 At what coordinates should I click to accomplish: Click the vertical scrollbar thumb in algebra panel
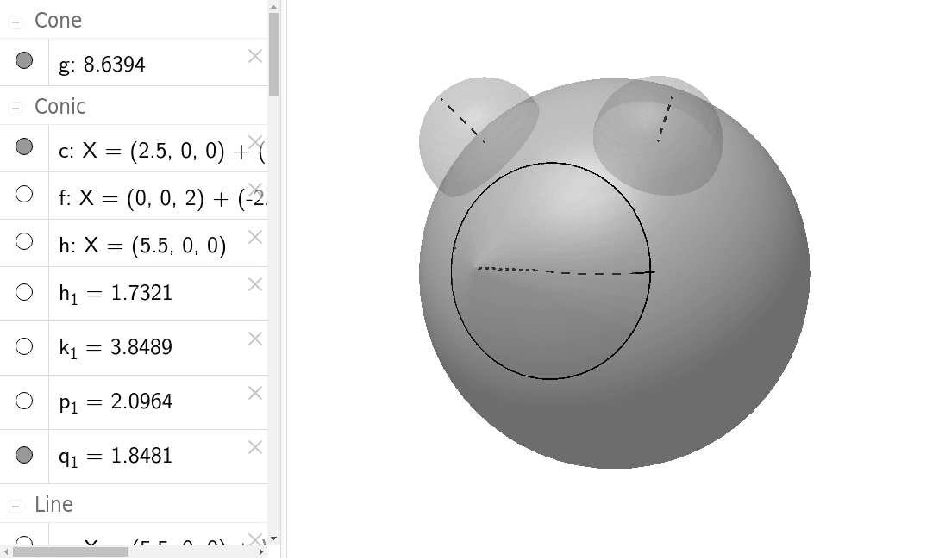tap(273, 54)
